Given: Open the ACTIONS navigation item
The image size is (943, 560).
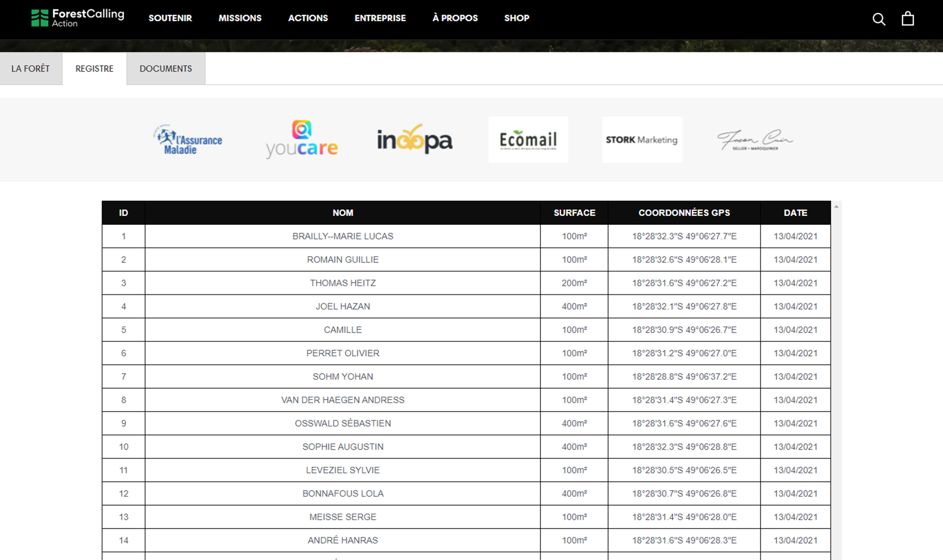Looking at the screenshot, I should pyautogui.click(x=308, y=18).
